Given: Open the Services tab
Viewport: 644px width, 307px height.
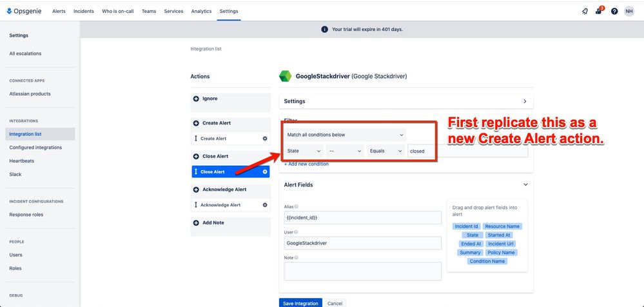Looking at the screenshot, I should [174, 12].
